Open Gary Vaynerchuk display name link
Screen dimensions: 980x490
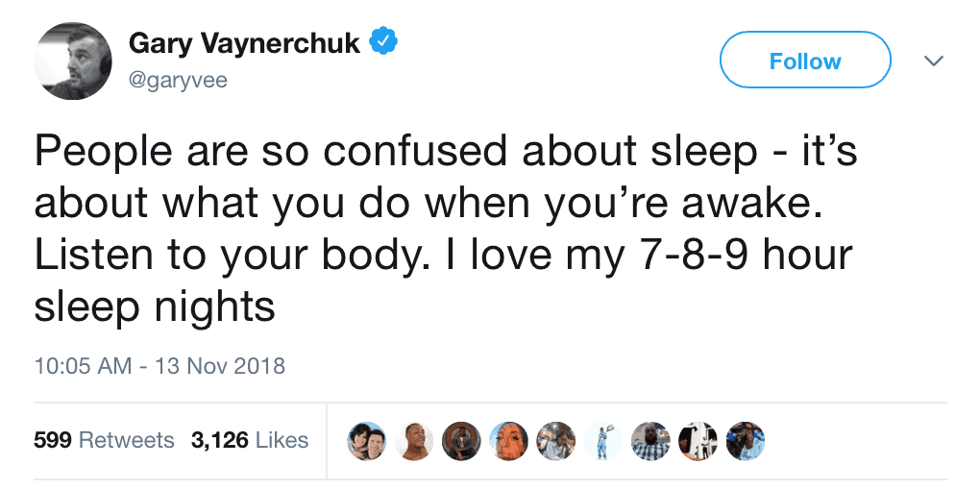coord(244,44)
